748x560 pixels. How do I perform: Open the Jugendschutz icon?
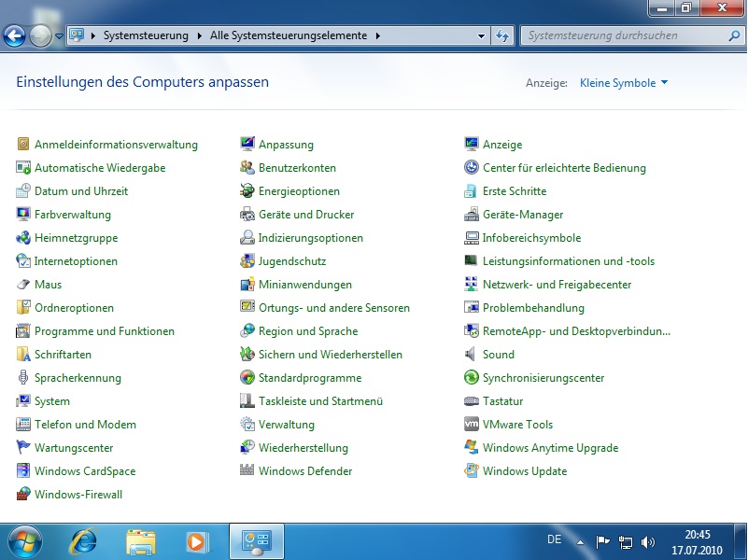click(247, 261)
